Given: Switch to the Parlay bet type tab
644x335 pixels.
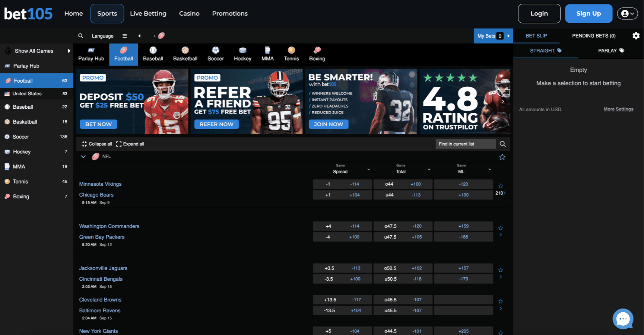Looking at the screenshot, I should (x=611, y=51).
